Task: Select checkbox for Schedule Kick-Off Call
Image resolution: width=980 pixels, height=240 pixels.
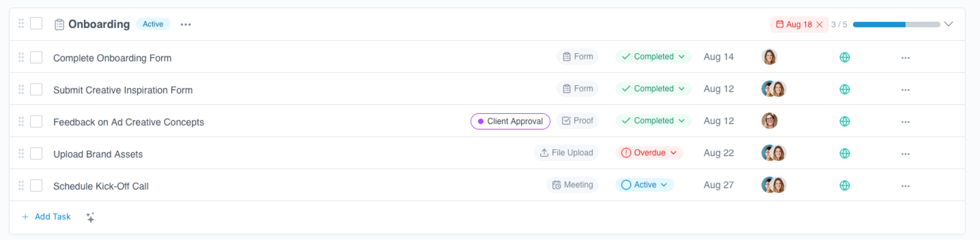Action: coord(36,186)
